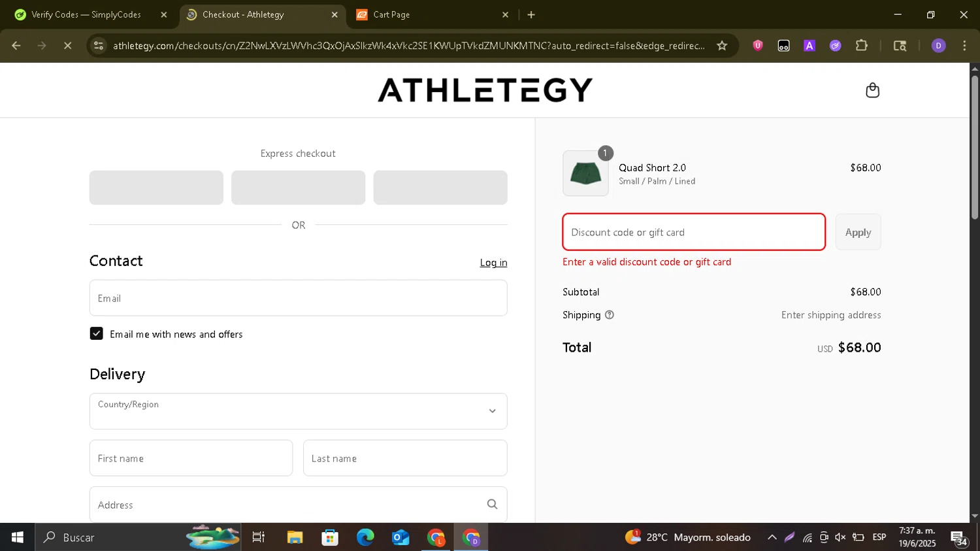
Task: Expand the Country/Region dropdown
Action: 298,411
